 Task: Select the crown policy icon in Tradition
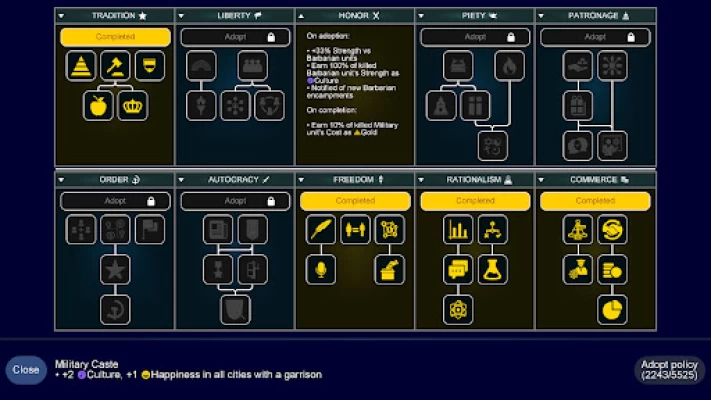point(132,106)
